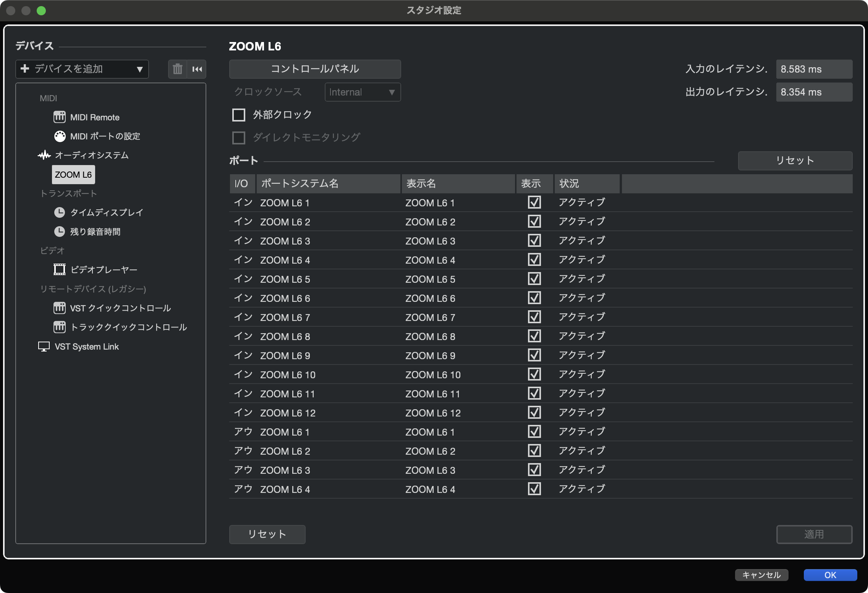Uncheck 表示 for input ZOOM L6 12

pyautogui.click(x=534, y=412)
